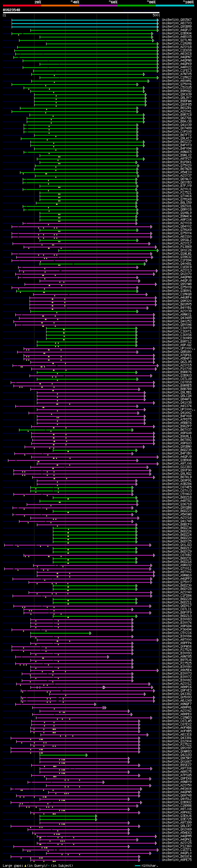Select the UniRef100_B9DFW4 label
The height and width of the screenshot is (868, 197).
coord(177,101)
